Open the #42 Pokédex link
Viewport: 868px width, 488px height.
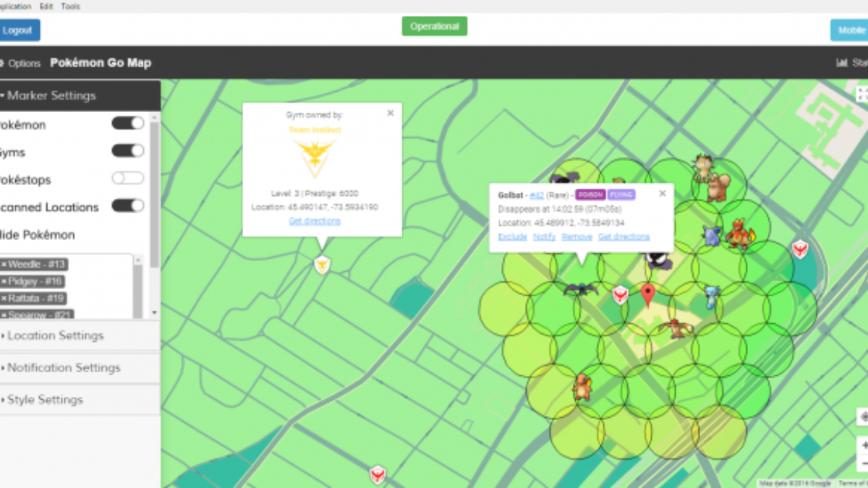(x=537, y=195)
